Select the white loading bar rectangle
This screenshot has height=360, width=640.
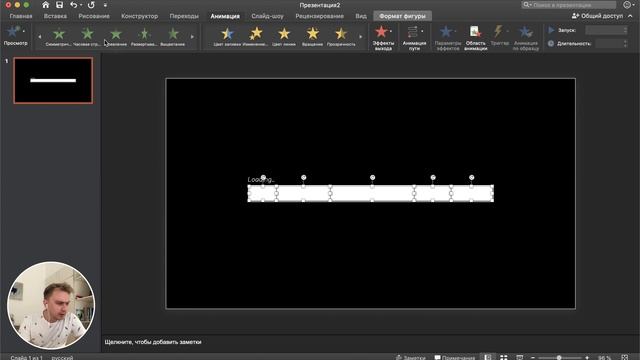371,193
